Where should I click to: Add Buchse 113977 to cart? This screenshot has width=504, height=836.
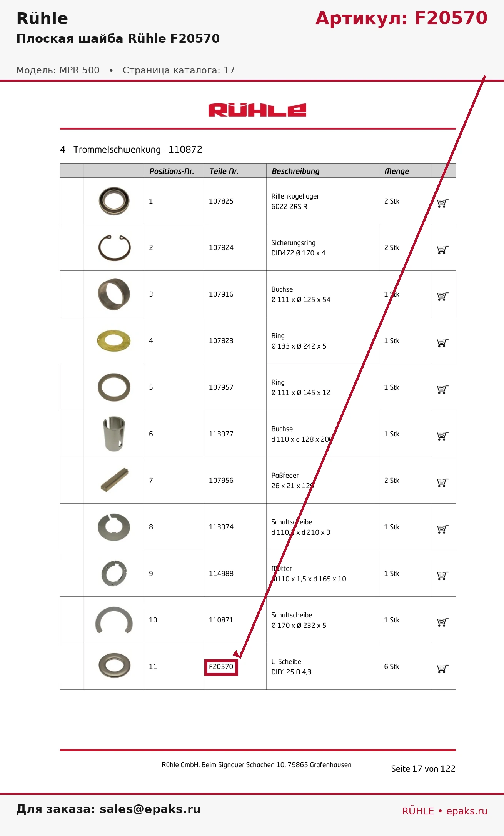(443, 436)
